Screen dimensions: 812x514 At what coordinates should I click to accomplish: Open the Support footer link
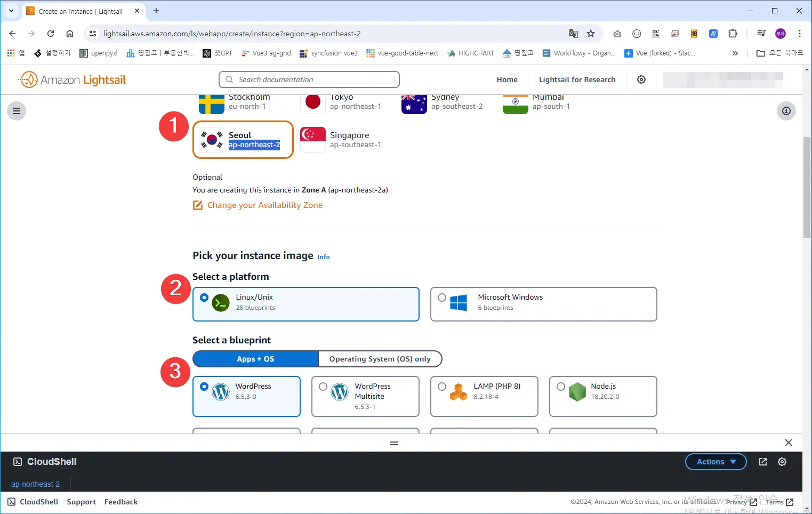pyautogui.click(x=82, y=502)
